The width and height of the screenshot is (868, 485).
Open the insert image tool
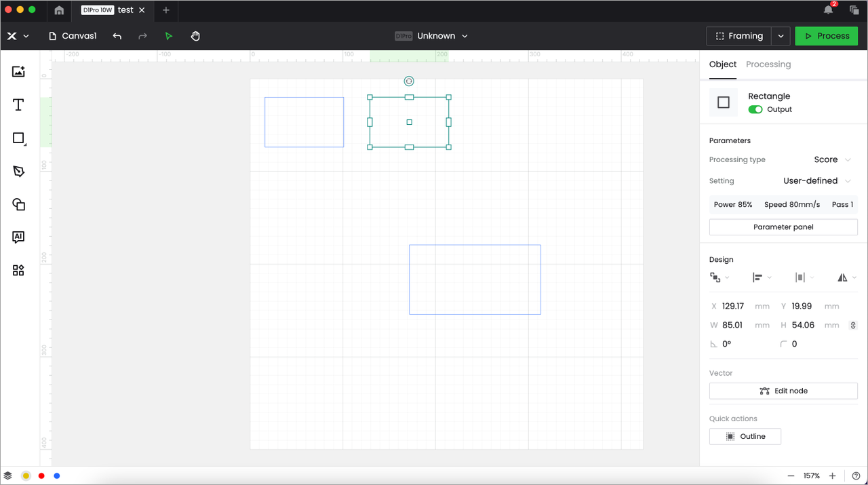click(18, 71)
